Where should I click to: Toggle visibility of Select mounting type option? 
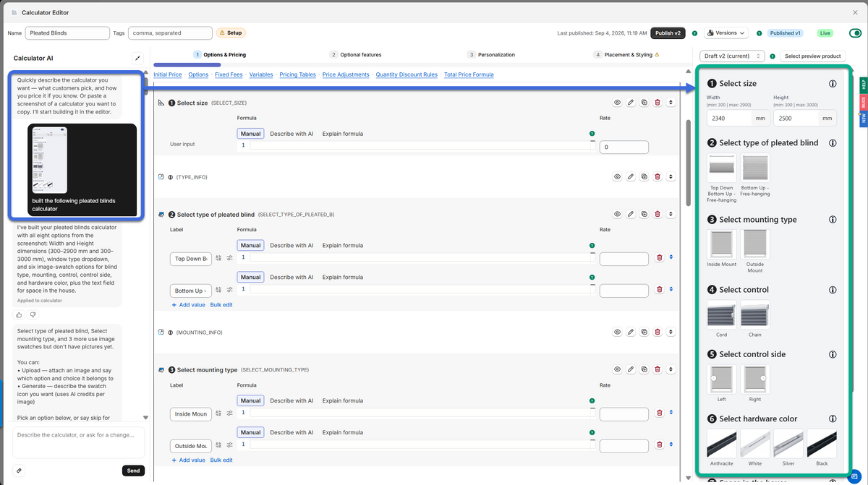(618, 369)
